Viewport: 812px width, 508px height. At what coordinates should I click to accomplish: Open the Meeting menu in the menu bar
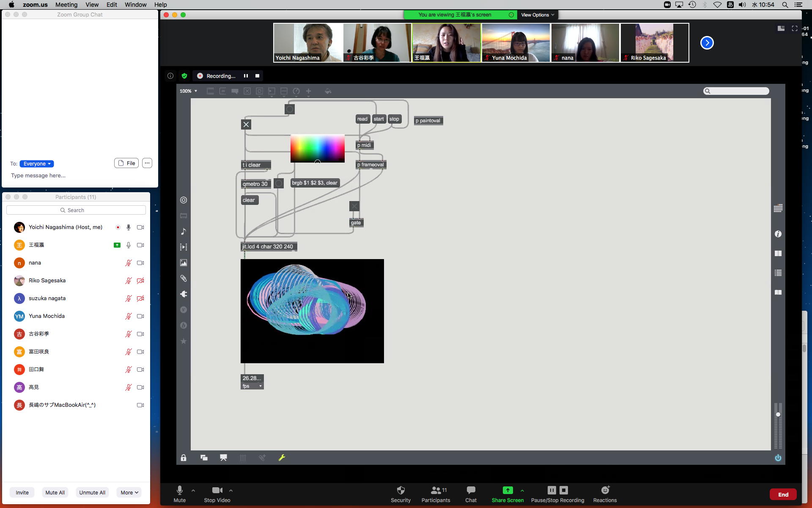[66, 5]
